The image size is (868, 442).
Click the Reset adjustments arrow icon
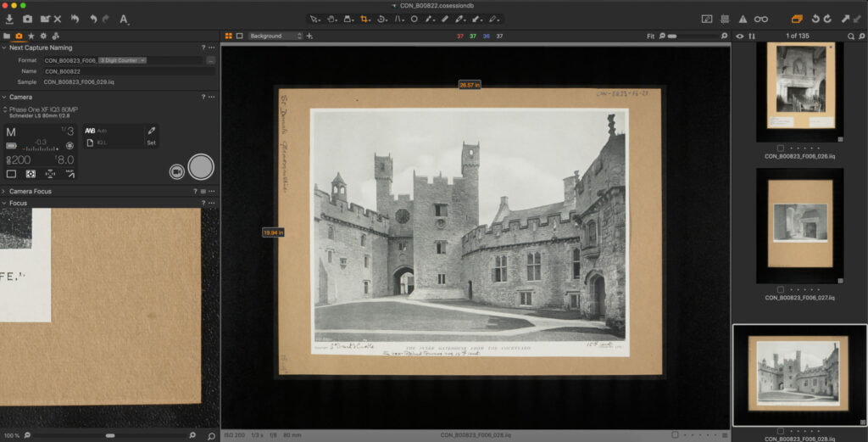pyautogui.click(x=75, y=19)
